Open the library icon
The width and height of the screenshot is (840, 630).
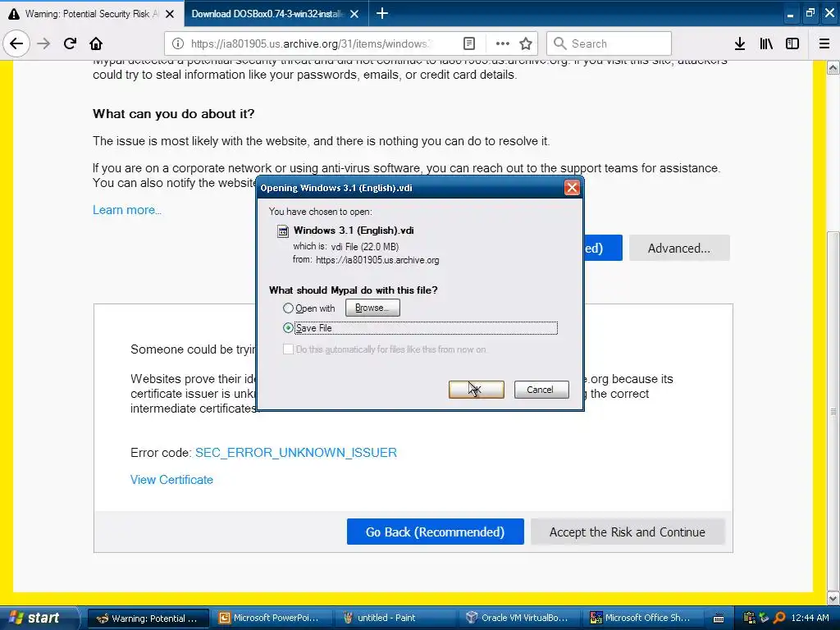tap(766, 43)
